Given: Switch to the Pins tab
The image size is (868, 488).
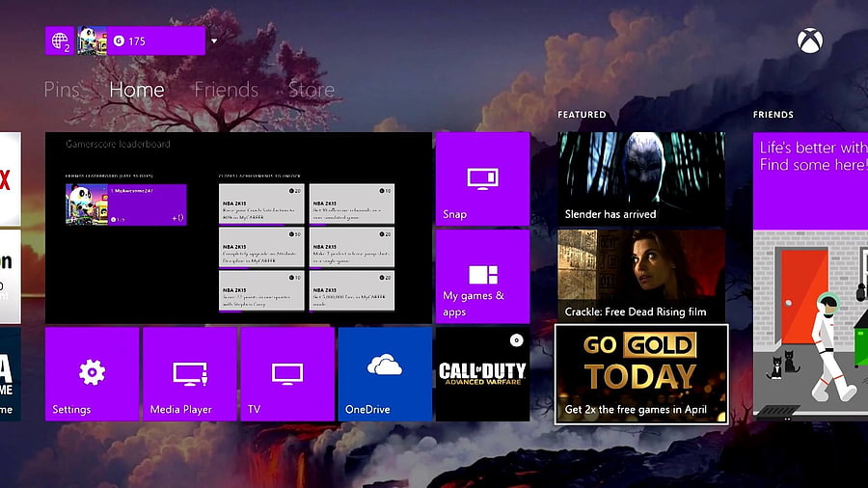Looking at the screenshot, I should [62, 90].
